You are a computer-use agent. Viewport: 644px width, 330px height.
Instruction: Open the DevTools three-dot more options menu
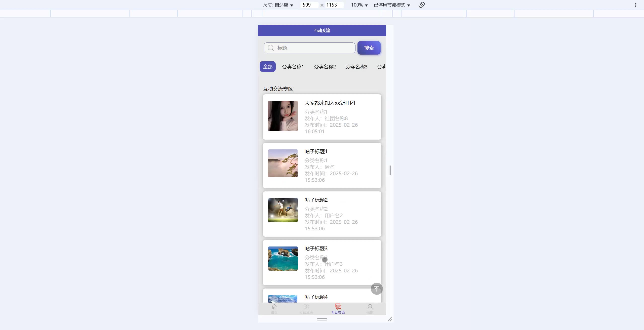tap(635, 5)
